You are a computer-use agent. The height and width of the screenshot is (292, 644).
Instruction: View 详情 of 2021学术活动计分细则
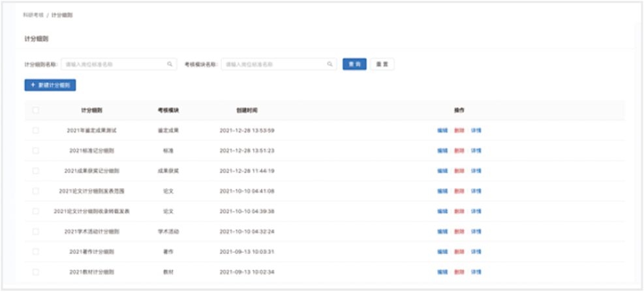pyautogui.click(x=476, y=232)
